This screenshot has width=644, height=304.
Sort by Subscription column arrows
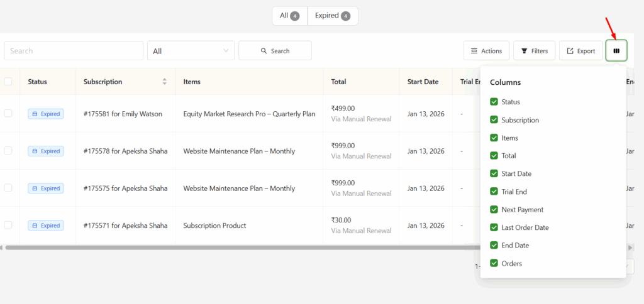(165, 82)
